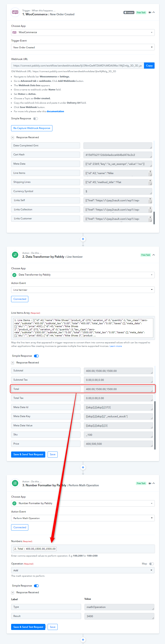Viewport: 165px width, 644px height.
Task: Click the Data Transformer response scrollbar
Action: click(155, 425)
